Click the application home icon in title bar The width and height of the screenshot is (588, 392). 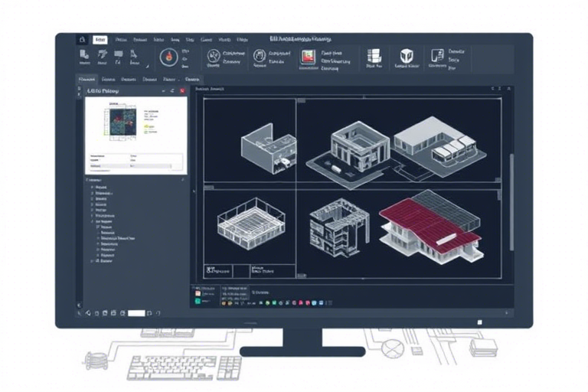pyautogui.click(x=82, y=39)
